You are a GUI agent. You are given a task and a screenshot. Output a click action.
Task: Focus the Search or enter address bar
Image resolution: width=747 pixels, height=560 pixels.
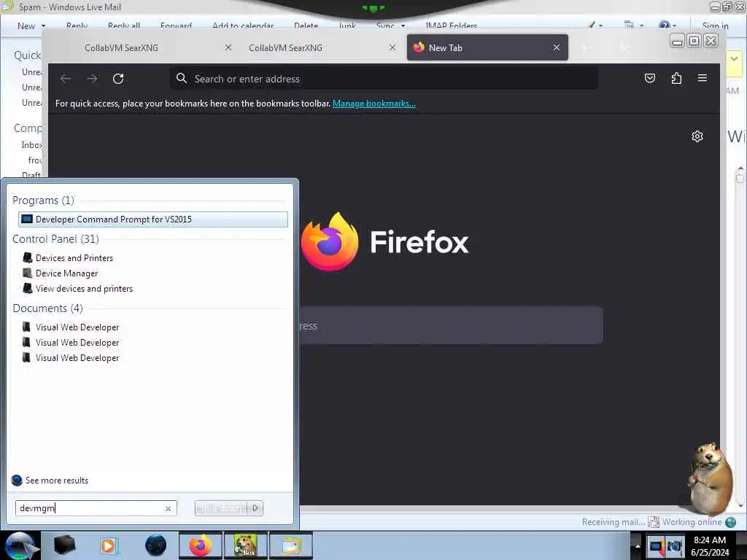tap(384, 79)
